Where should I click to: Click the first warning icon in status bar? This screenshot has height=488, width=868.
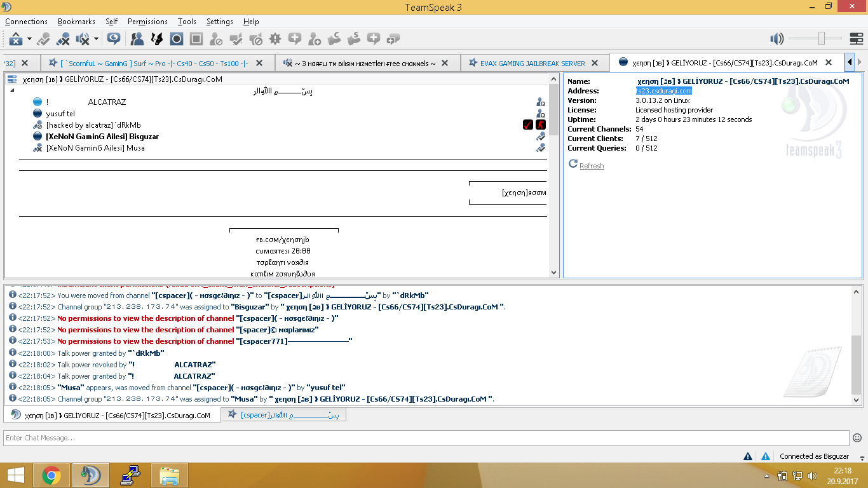click(x=748, y=456)
